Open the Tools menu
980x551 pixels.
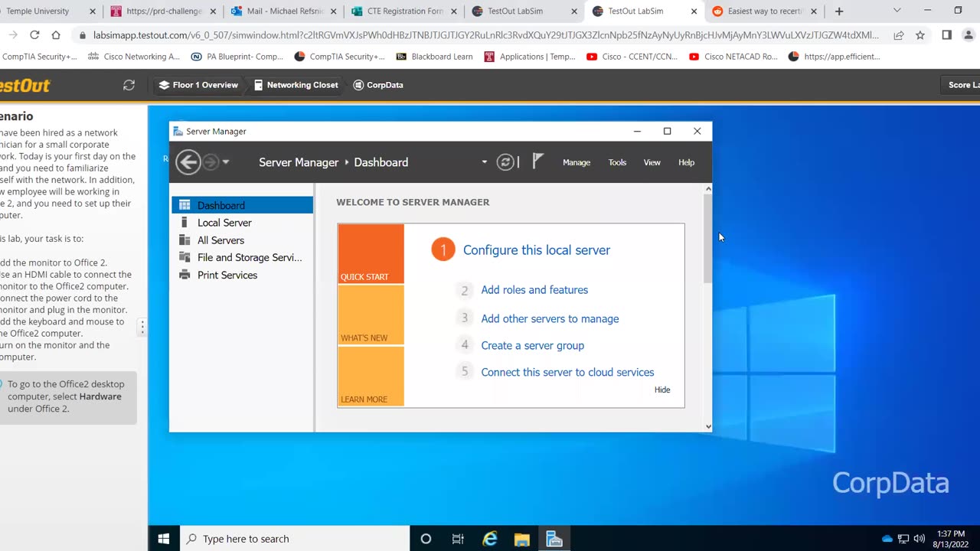(x=617, y=162)
